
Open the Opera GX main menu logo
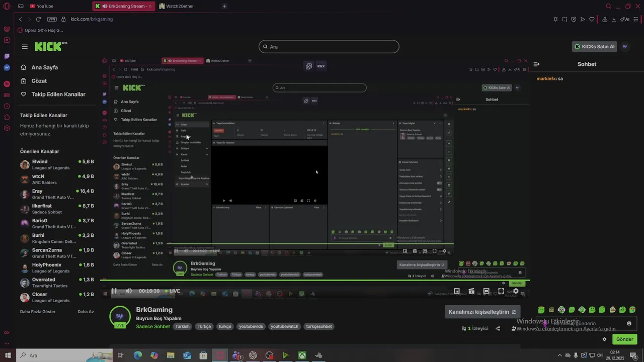(7, 6)
